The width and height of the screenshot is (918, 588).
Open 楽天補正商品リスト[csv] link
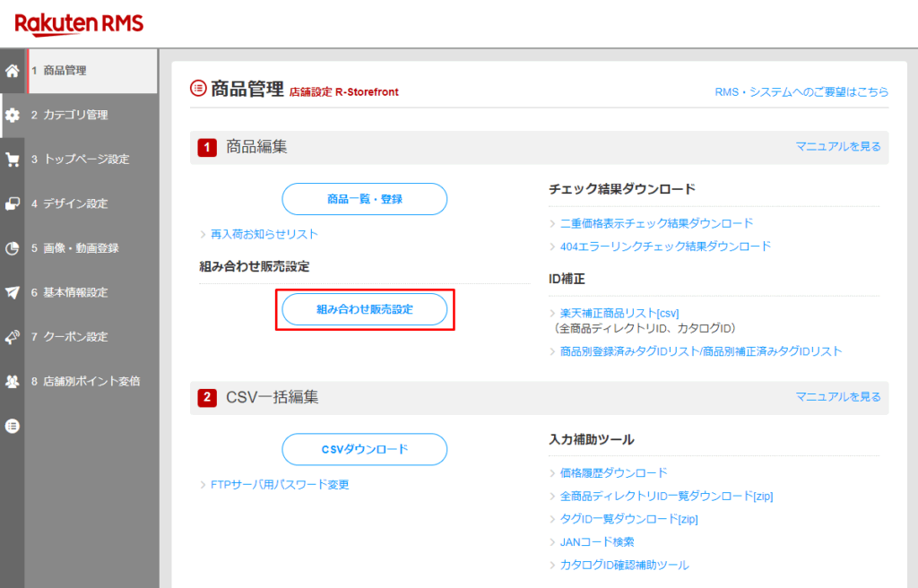coord(619,314)
